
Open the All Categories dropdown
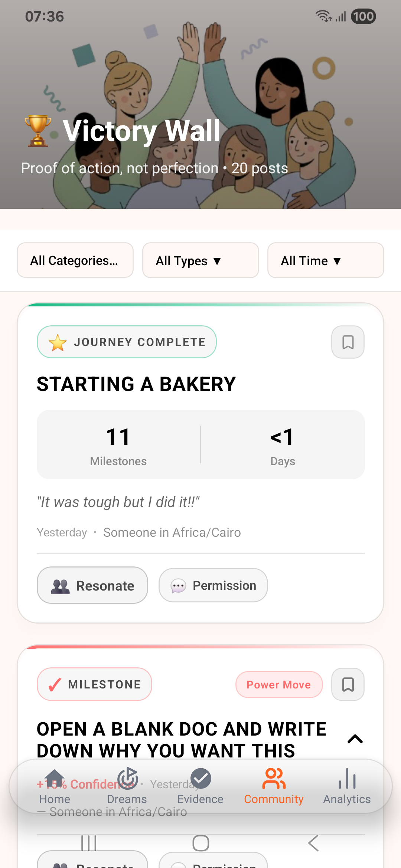(x=75, y=260)
